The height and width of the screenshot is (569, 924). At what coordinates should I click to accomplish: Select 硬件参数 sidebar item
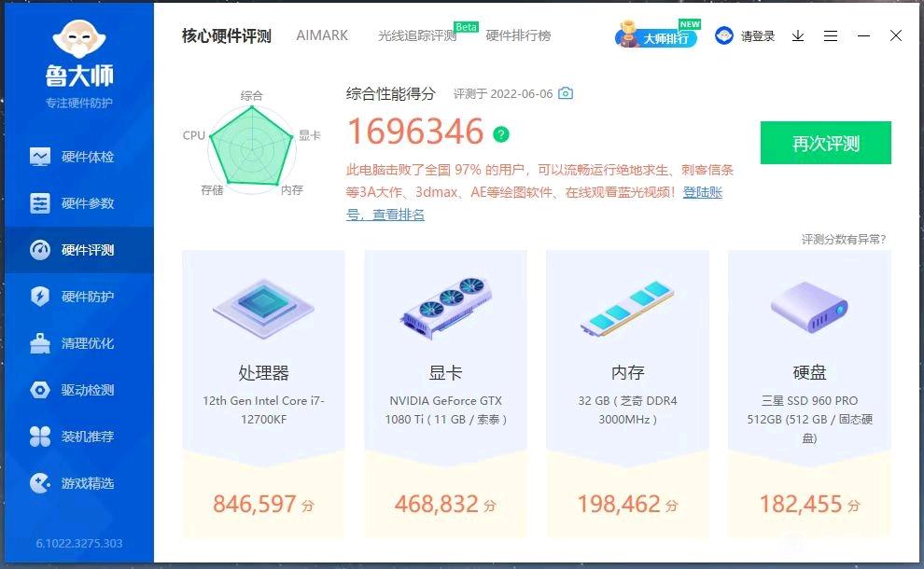coord(79,203)
